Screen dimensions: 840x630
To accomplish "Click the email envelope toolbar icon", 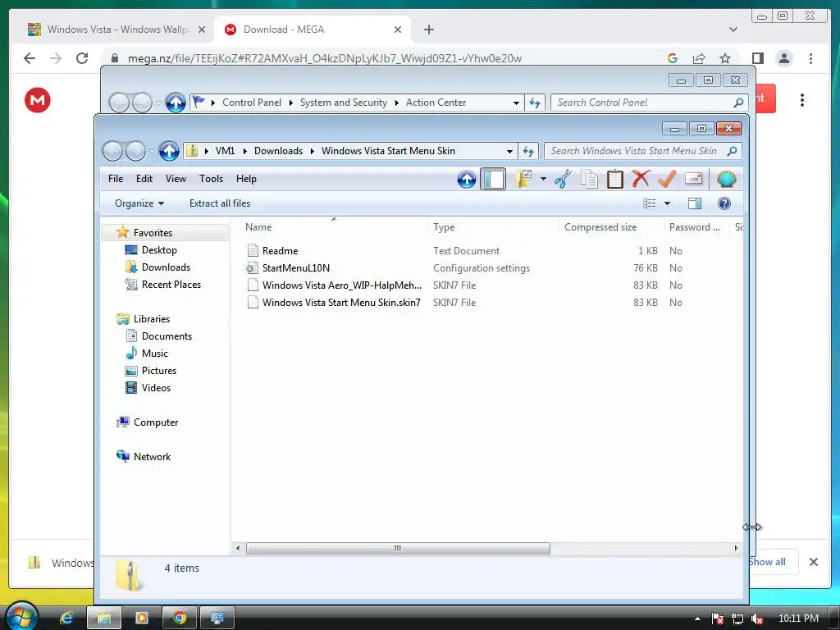I will tap(693, 179).
